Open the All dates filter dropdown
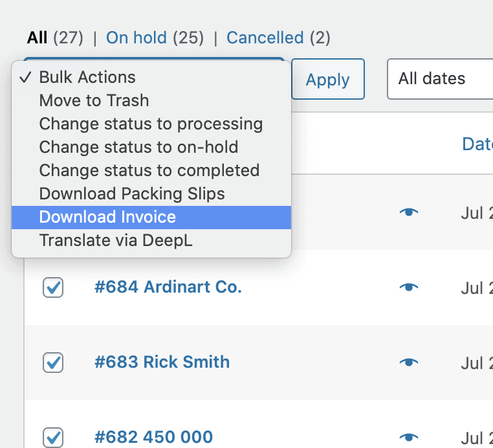The height and width of the screenshot is (448, 493). [440, 79]
